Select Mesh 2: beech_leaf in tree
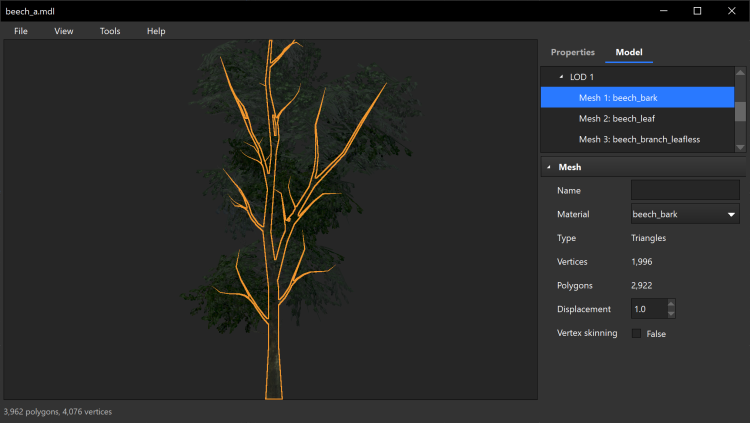This screenshot has width=750, height=423. click(618, 118)
